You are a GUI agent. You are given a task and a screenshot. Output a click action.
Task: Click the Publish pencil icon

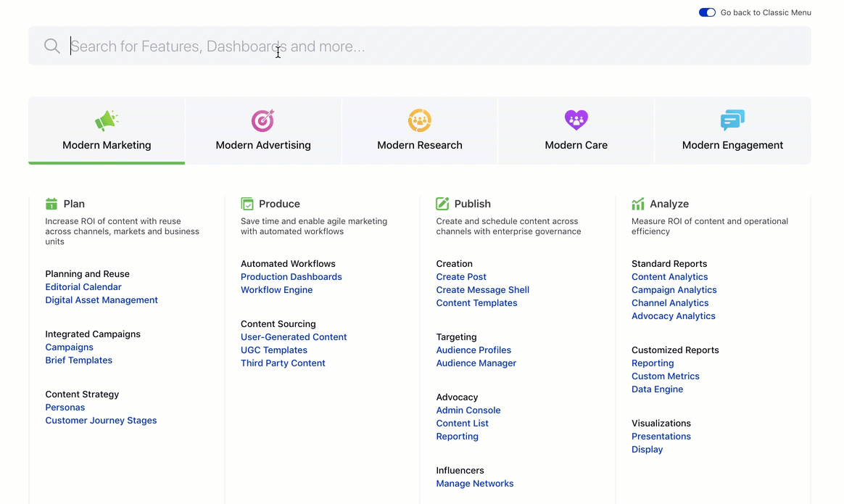coord(442,204)
